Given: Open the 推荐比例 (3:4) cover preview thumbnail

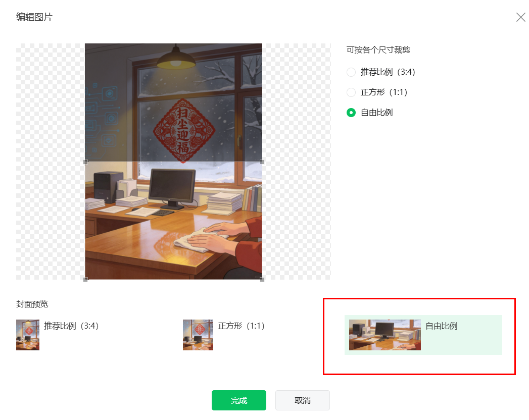Looking at the screenshot, I should [28, 335].
